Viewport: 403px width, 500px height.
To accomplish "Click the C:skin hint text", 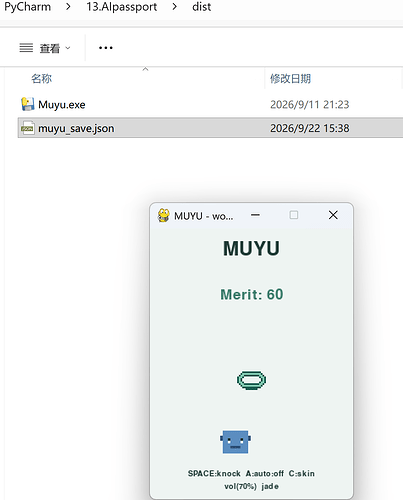I will [302, 473].
